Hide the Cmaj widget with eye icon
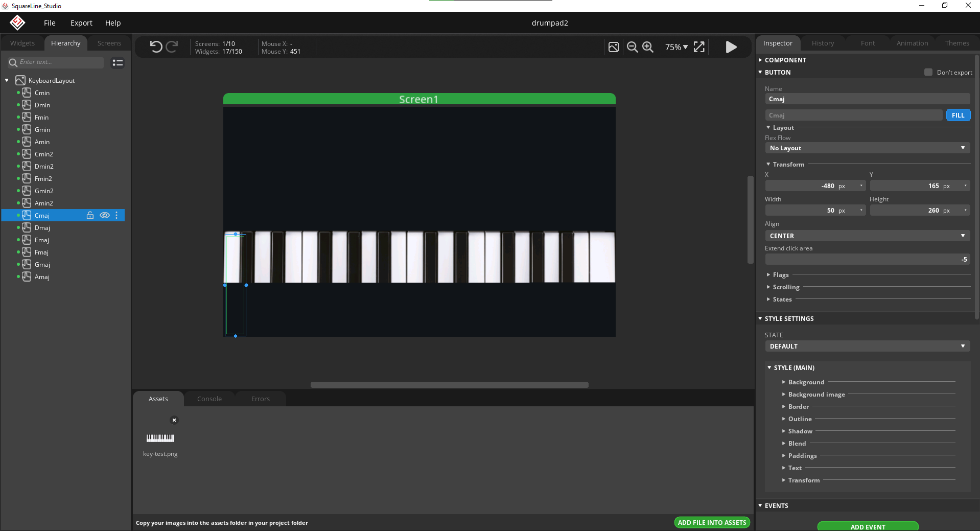This screenshot has width=980, height=531. click(x=104, y=216)
